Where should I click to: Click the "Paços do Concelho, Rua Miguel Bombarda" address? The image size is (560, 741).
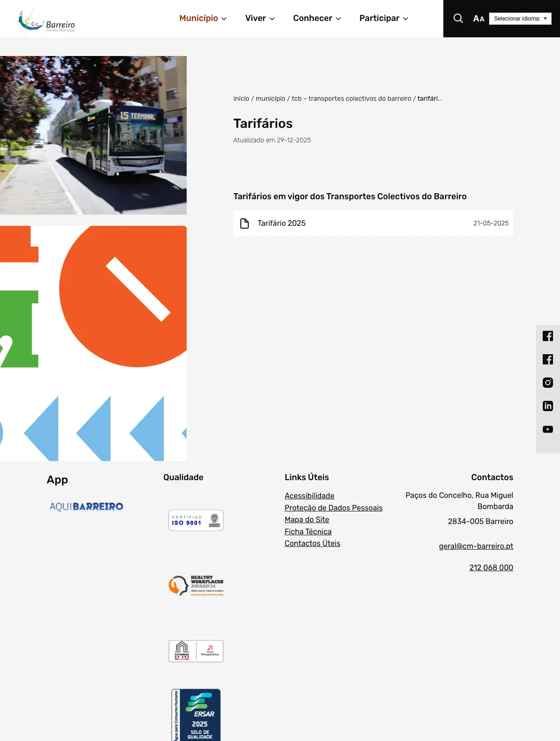tap(459, 501)
